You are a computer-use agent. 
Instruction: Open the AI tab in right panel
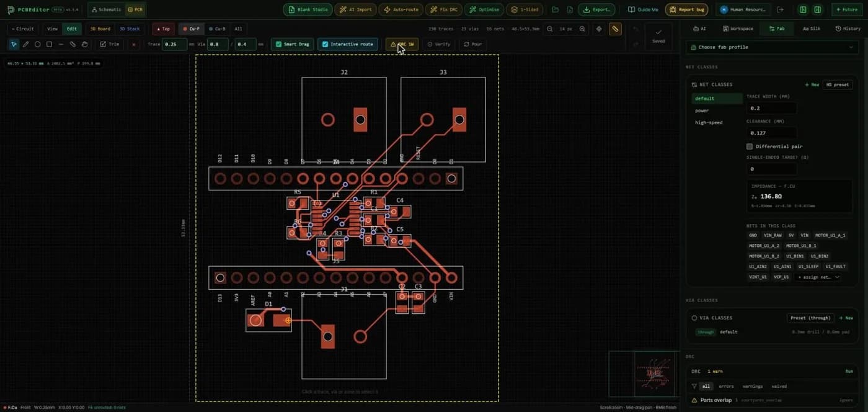(x=699, y=29)
